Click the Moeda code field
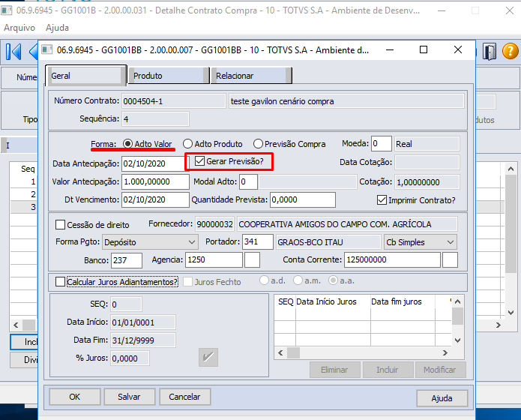Screen dimensions: 521x420 382,144
